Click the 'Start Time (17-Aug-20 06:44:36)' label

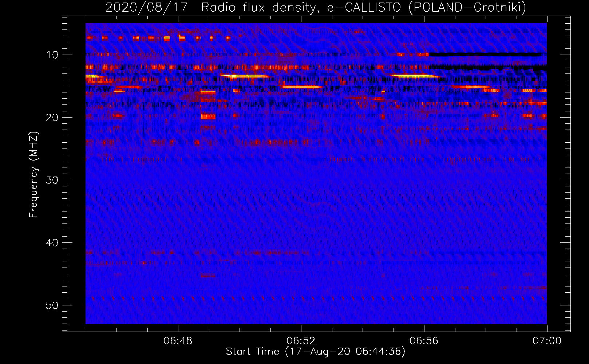(x=316, y=352)
